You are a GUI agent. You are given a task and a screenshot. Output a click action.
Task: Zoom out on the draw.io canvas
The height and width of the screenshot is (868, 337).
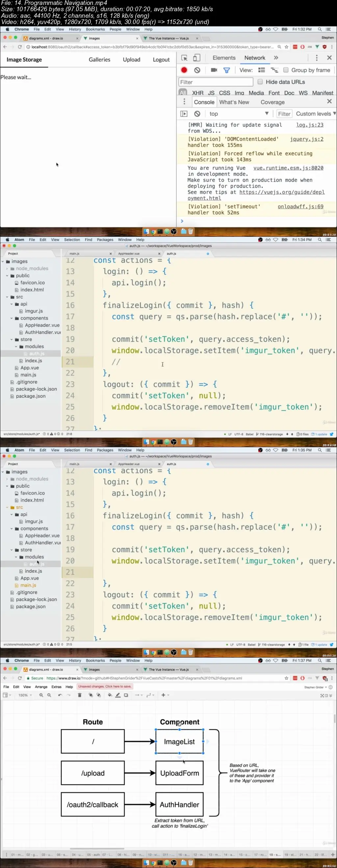click(x=49, y=695)
